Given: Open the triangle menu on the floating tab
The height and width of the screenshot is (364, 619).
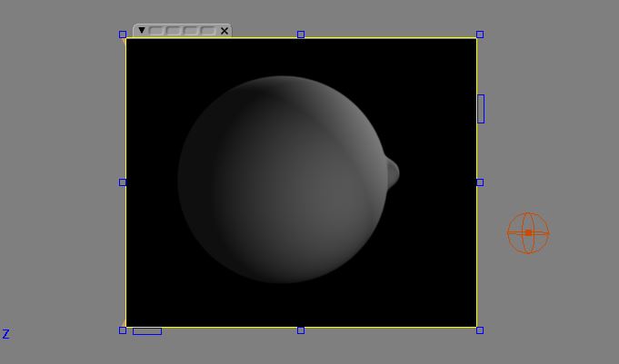Looking at the screenshot, I should [x=142, y=30].
